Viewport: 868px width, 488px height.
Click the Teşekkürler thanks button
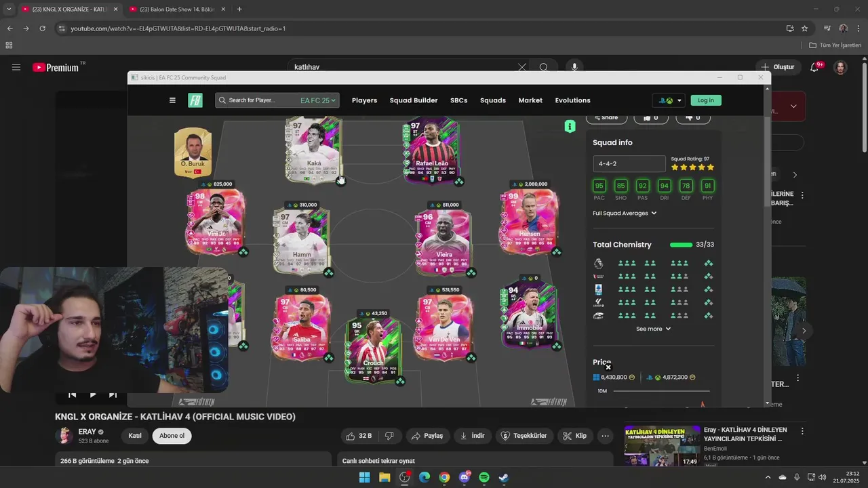[524, 436]
